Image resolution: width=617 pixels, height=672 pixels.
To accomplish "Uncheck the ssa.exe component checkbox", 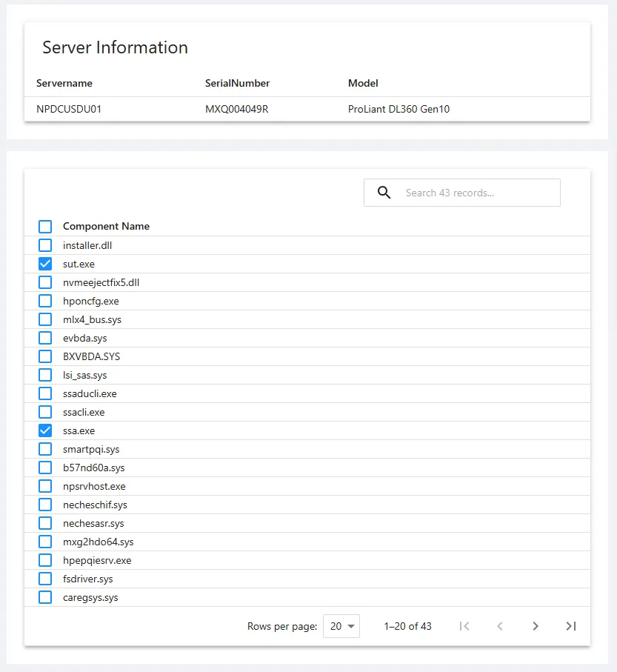I will [45, 430].
